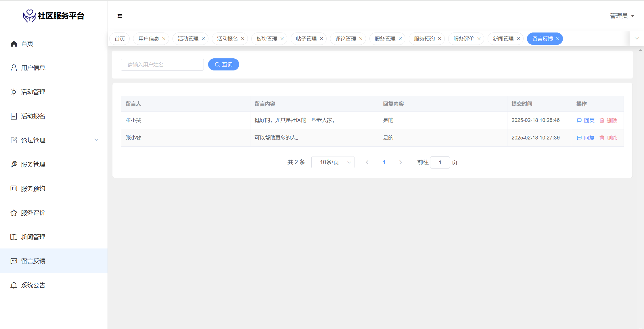
Task: Click reply icon for the 10:28:46 message
Action: [x=579, y=120]
